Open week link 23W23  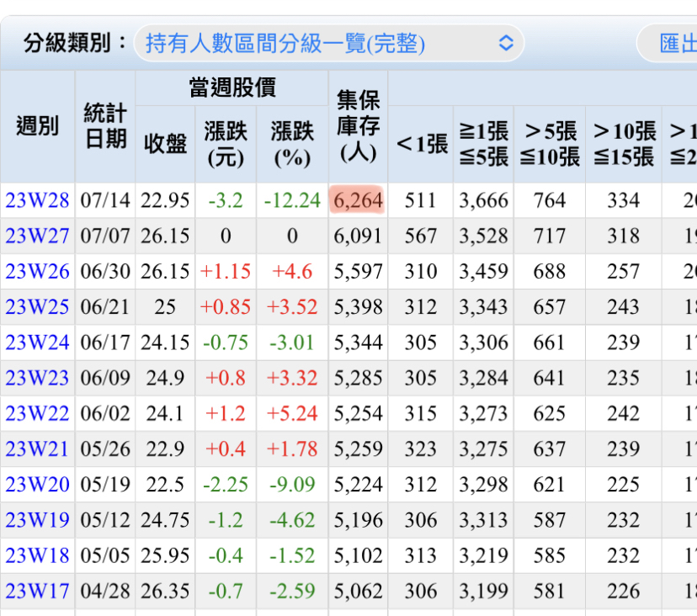[37, 378]
